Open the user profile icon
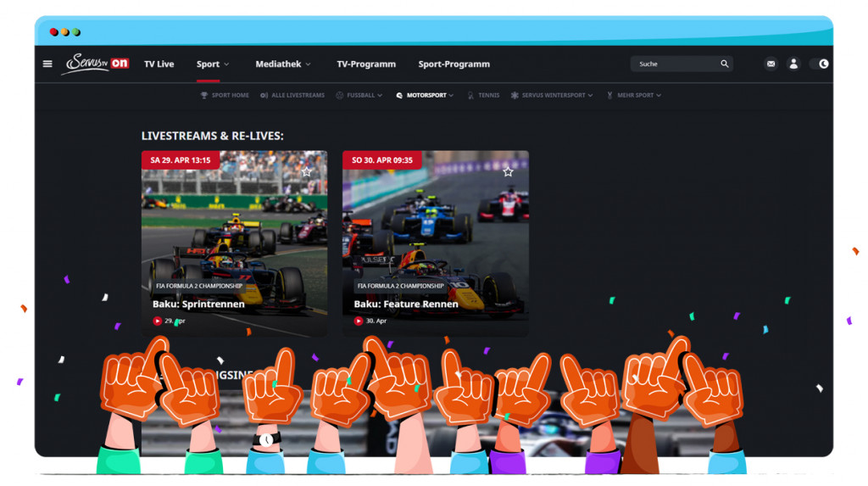The image size is (868, 486). coord(793,64)
